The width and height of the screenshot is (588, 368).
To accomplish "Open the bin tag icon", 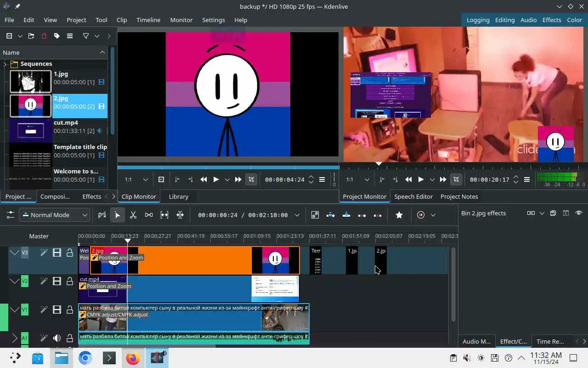I will (x=57, y=36).
